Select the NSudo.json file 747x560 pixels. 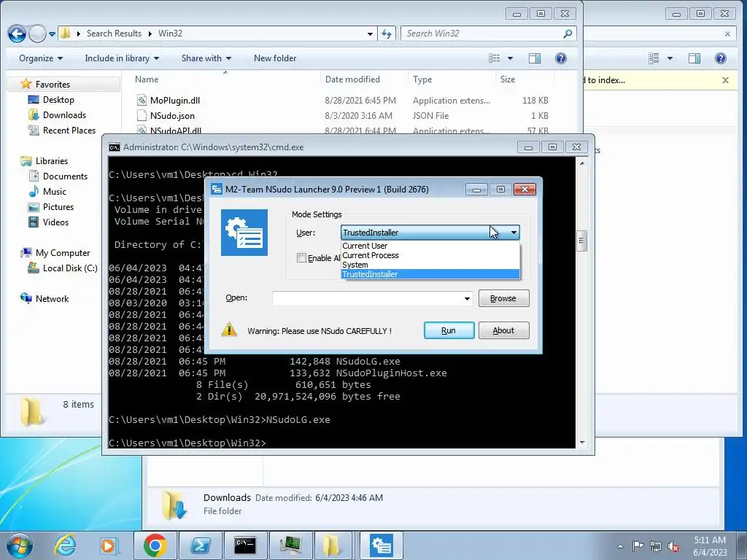pyautogui.click(x=172, y=116)
